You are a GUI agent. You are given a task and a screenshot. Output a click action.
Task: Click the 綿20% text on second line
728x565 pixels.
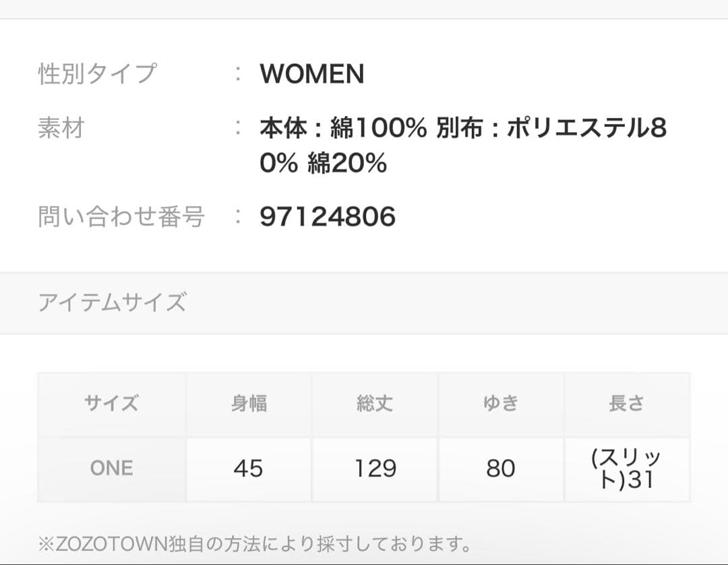pos(347,163)
